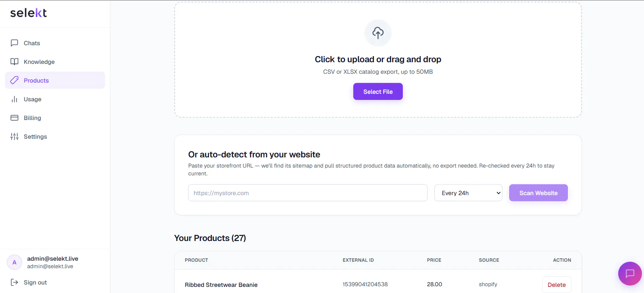Viewport: 644px width, 293px height.
Task: Click the Settings sliders icon
Action: [x=14, y=136]
